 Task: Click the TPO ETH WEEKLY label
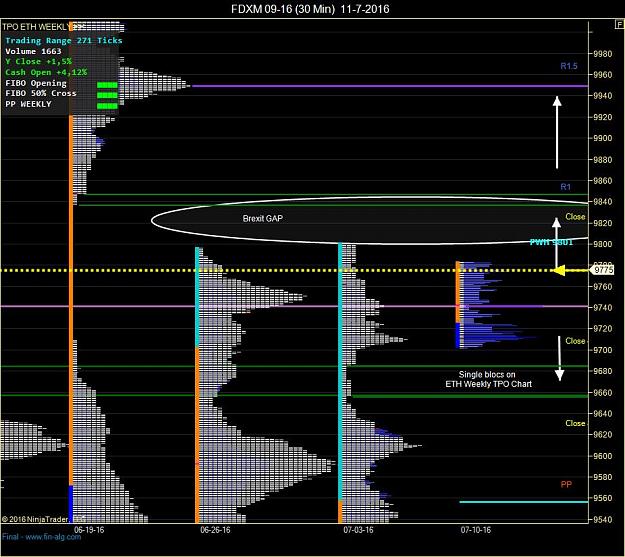(x=35, y=27)
